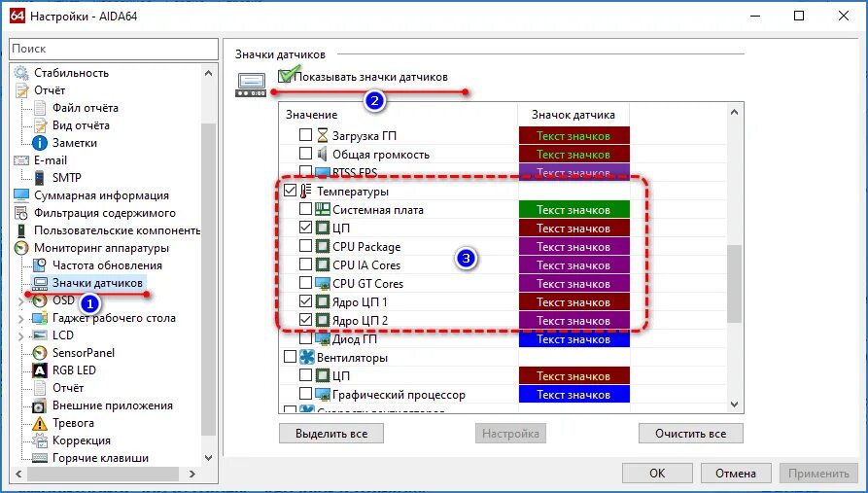Click navigation tree scroll-down arrow

[x=208, y=458]
